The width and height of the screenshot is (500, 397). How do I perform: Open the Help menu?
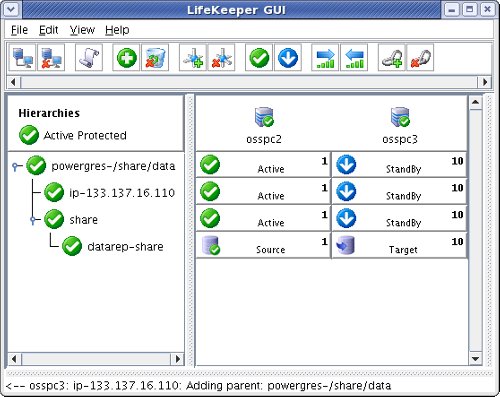tap(117, 30)
